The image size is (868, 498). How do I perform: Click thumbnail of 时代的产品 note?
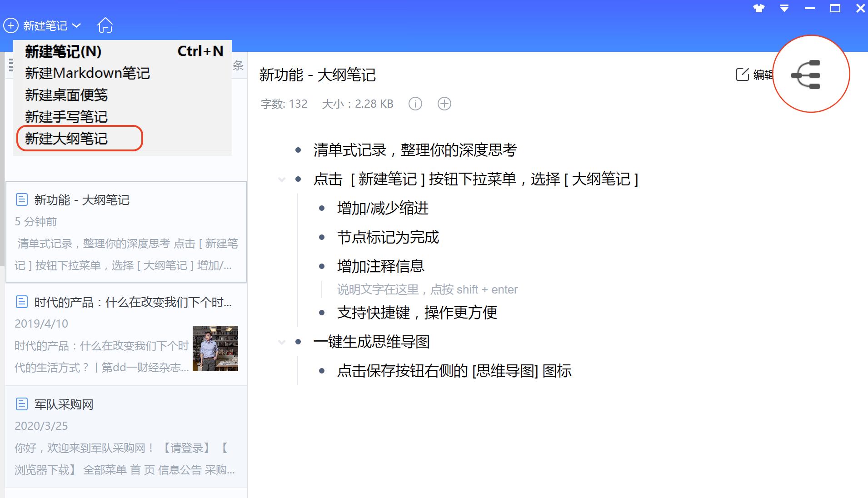[x=215, y=349]
